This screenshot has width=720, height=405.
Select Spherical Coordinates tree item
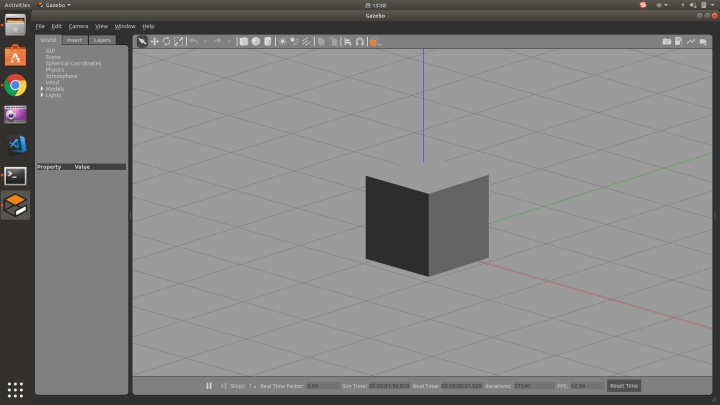73,63
